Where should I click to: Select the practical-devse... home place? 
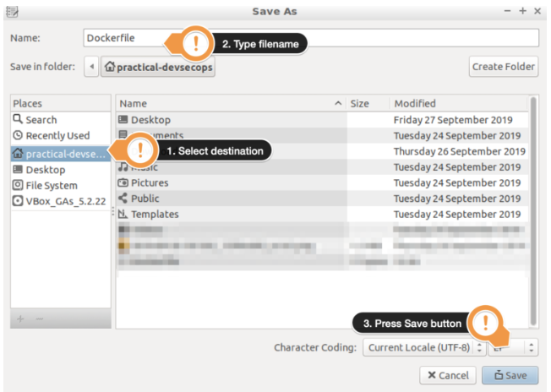point(61,154)
